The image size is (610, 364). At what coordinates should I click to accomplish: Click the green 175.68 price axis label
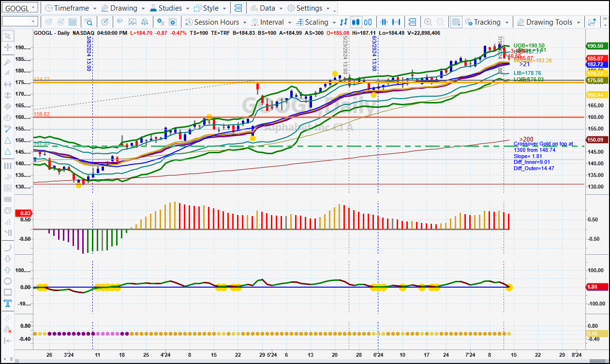[597, 80]
